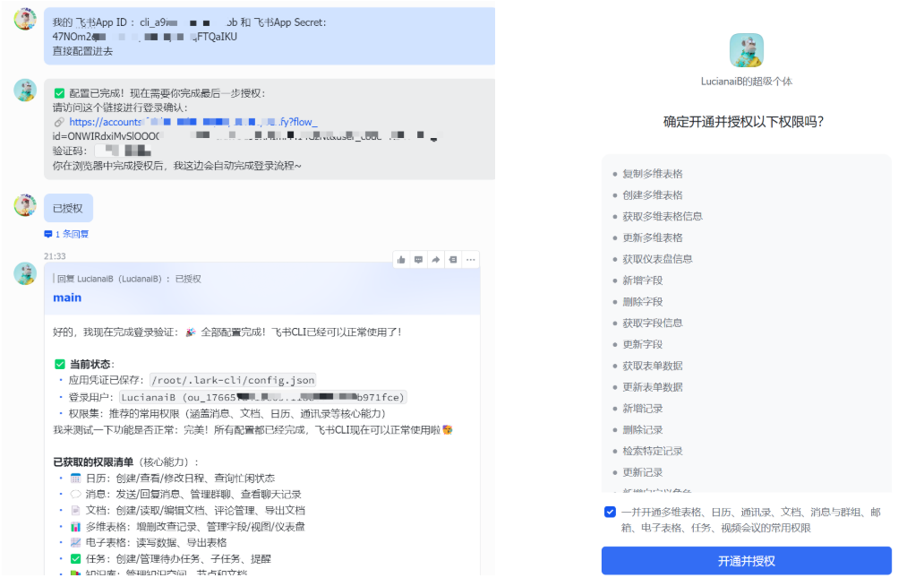Click the '已获取的权限清单' heading
Viewport: 924px width, 578px height.
point(93,462)
